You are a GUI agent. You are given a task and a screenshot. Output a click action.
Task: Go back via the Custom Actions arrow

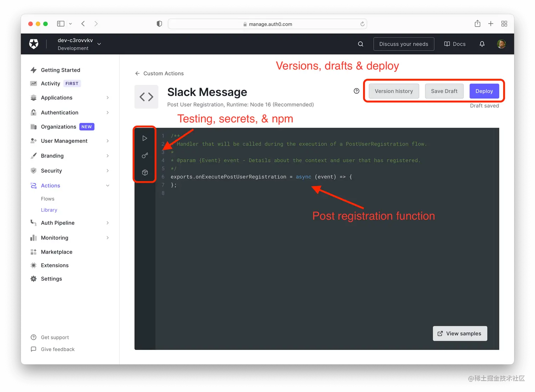click(x=138, y=73)
